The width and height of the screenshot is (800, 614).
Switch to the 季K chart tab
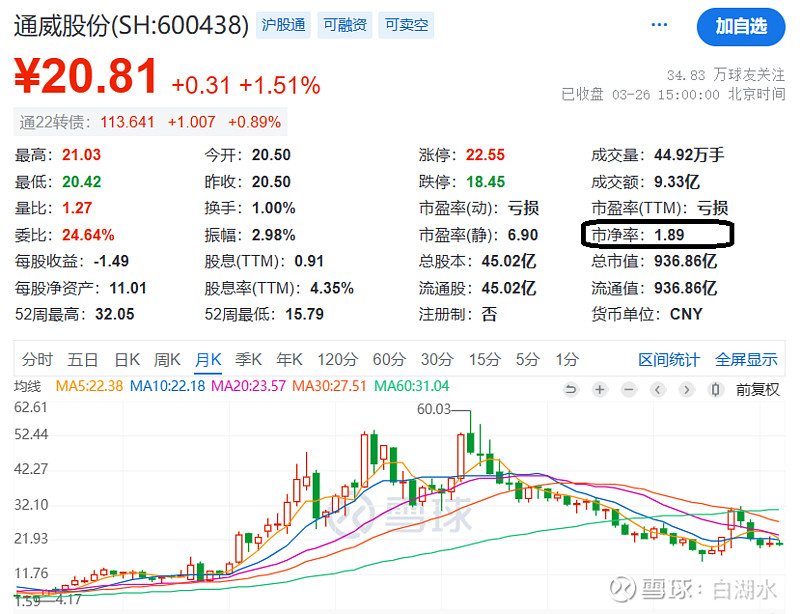[x=248, y=359]
